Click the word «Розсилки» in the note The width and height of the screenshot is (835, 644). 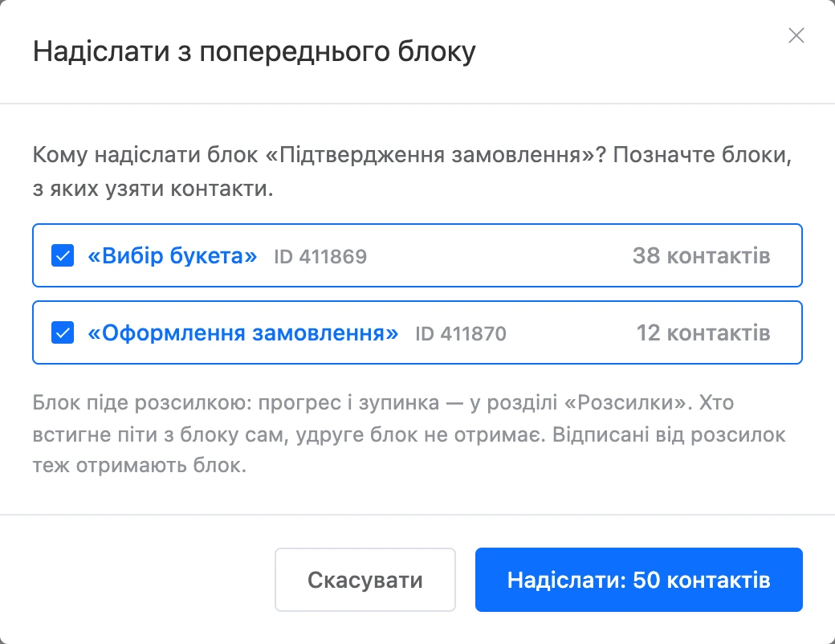tap(625, 402)
